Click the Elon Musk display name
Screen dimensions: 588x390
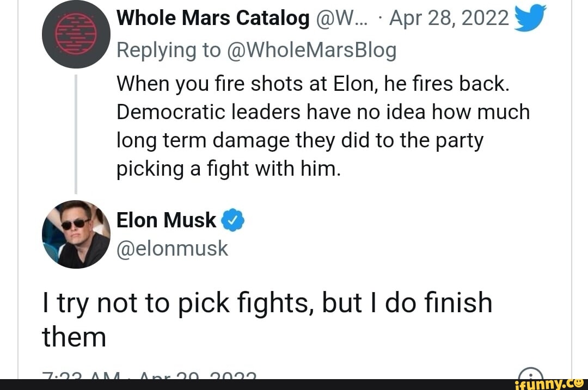pyautogui.click(x=167, y=220)
